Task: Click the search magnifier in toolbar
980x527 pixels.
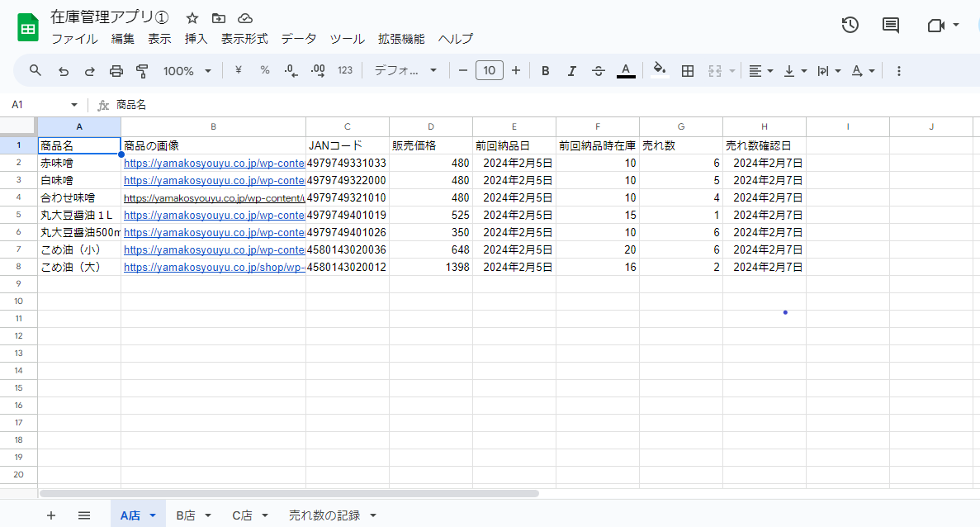Action: [36, 71]
